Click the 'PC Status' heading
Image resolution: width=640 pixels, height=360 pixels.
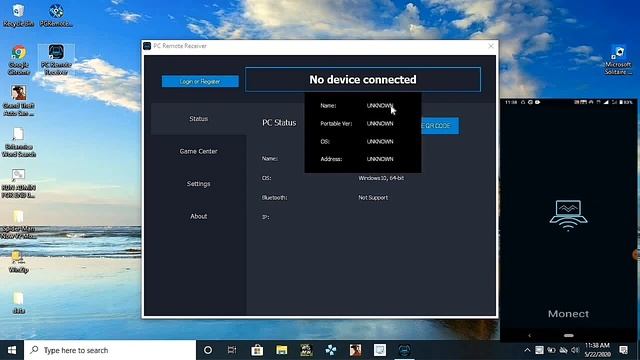click(279, 122)
